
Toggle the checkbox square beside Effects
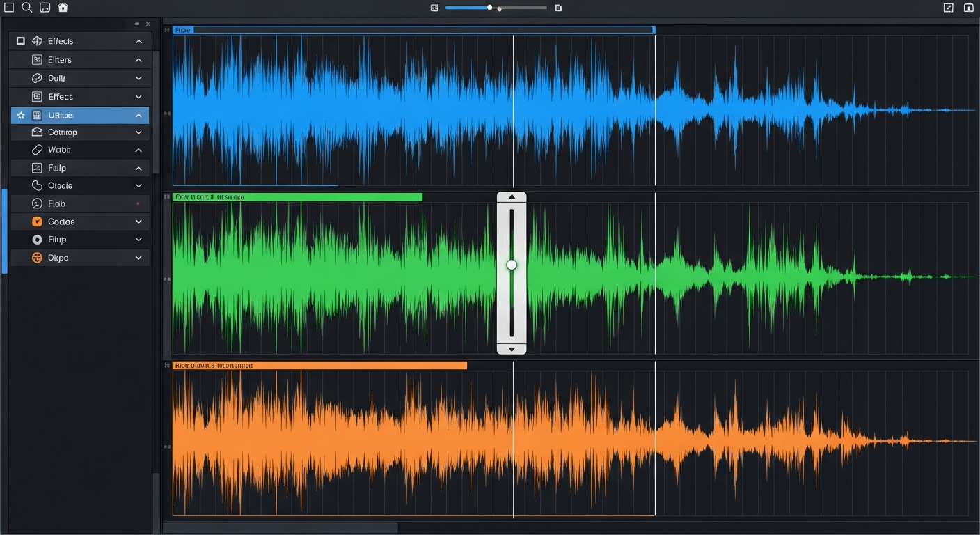click(x=20, y=40)
